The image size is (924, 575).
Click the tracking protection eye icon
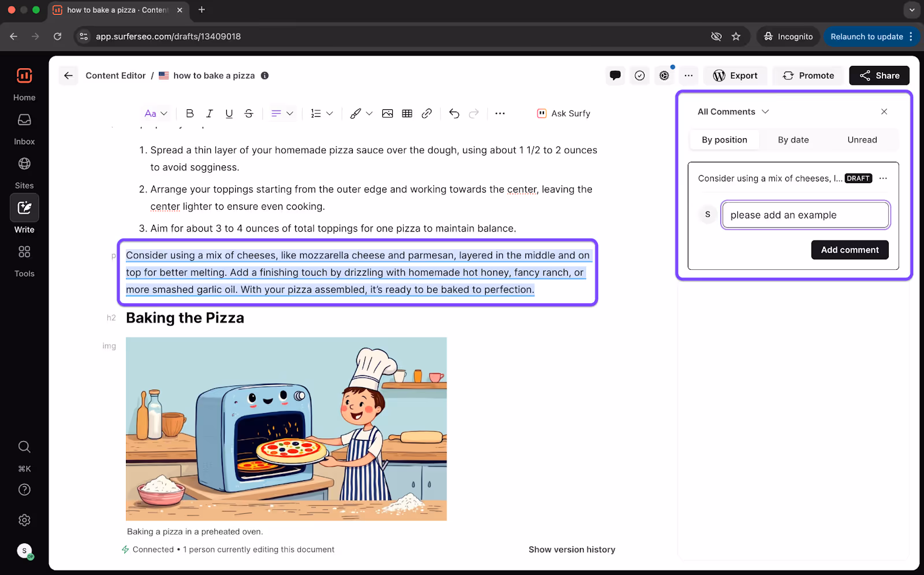pos(716,36)
